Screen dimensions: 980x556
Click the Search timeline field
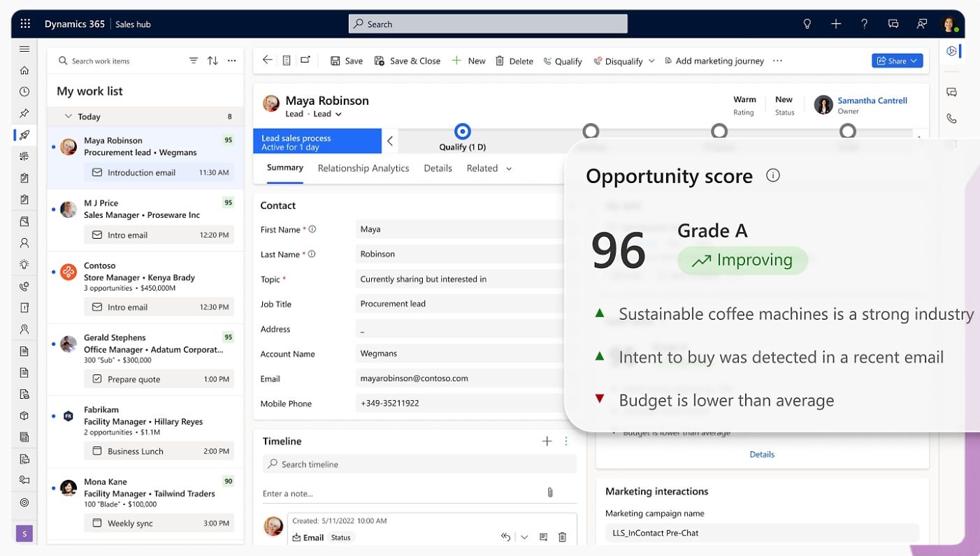420,464
